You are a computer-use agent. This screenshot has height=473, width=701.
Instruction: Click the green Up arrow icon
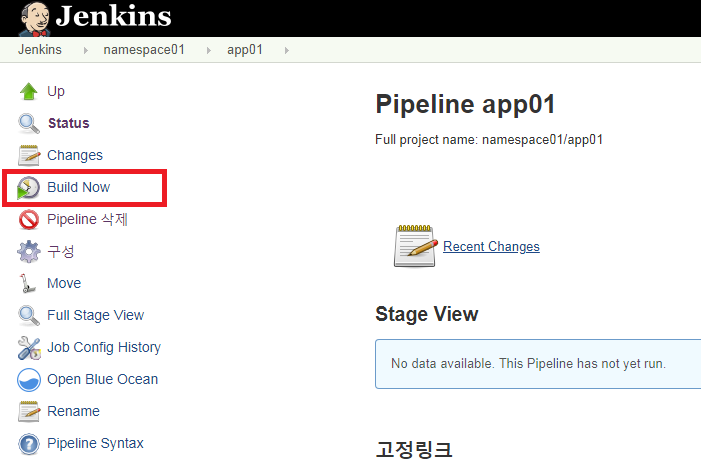tap(29, 91)
